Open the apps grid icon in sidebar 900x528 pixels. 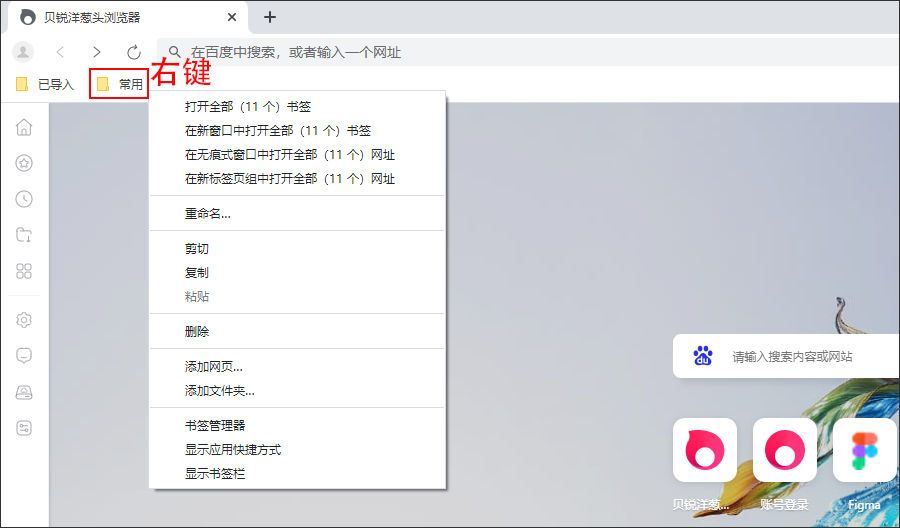point(24,271)
